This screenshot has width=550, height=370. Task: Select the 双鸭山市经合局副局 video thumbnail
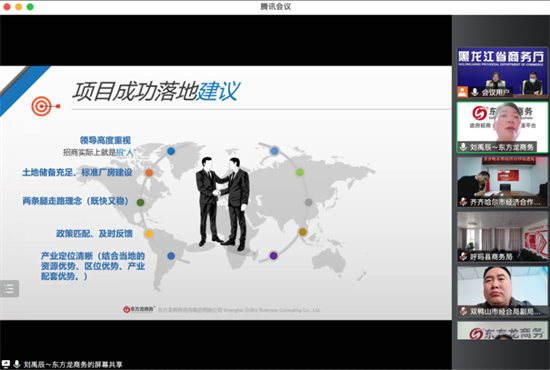(502, 291)
